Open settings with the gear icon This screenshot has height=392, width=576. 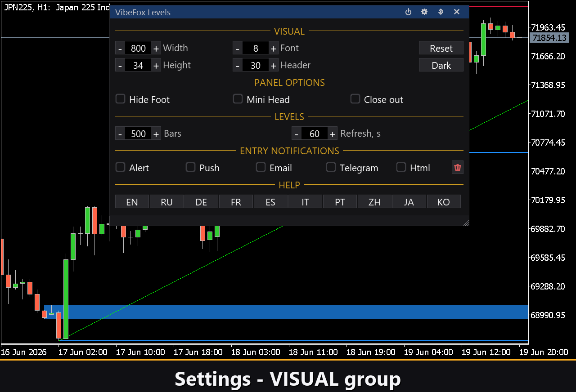click(424, 12)
